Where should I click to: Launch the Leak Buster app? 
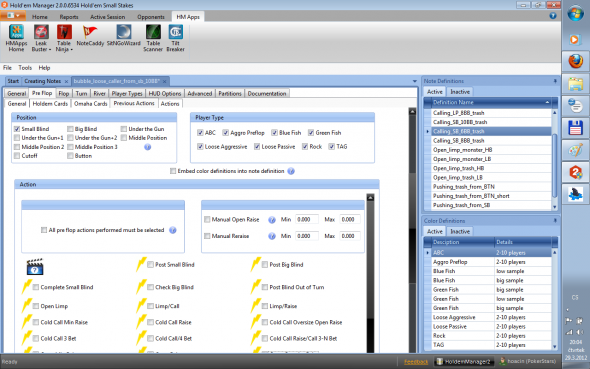click(x=41, y=38)
